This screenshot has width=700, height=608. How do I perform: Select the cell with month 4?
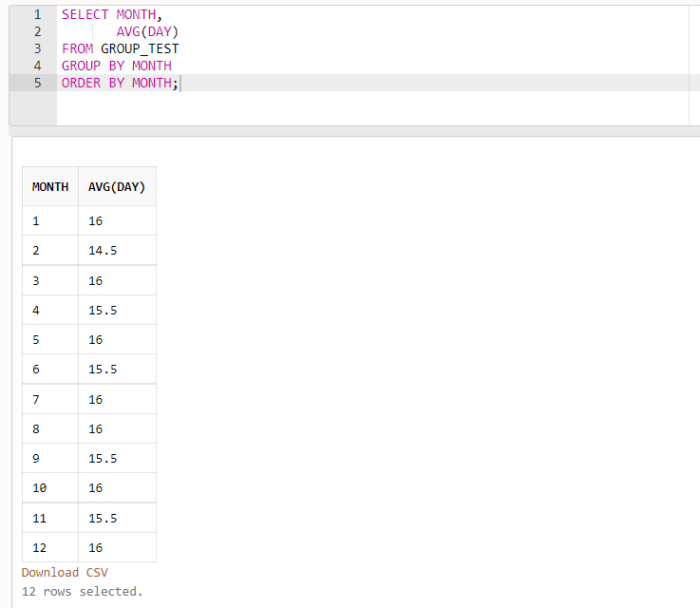coord(50,310)
